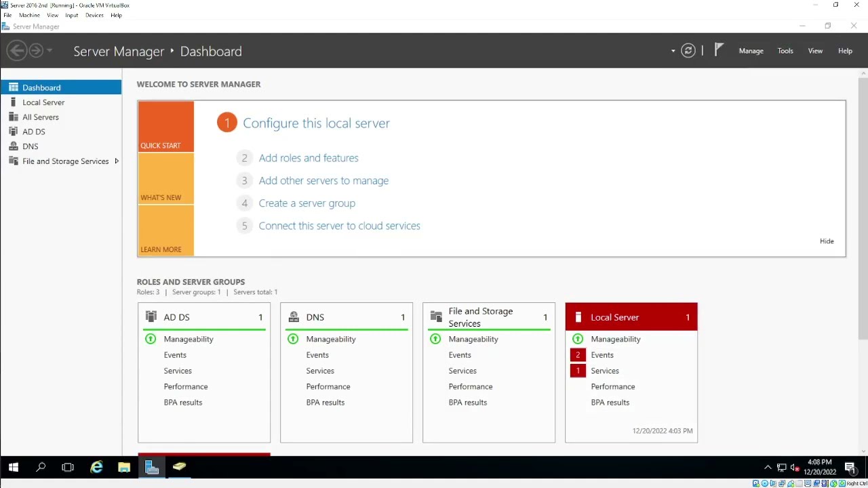Expand File and Storage Services arrow
This screenshot has height=488, width=868.
117,161
